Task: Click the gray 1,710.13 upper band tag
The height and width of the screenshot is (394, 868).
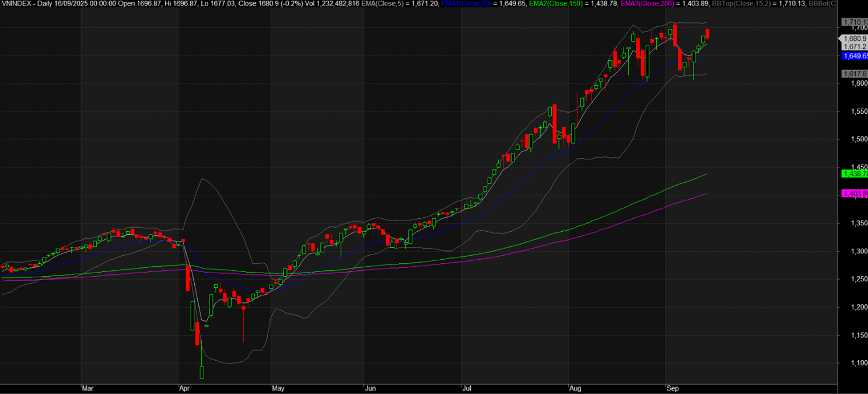Action: 855,22
